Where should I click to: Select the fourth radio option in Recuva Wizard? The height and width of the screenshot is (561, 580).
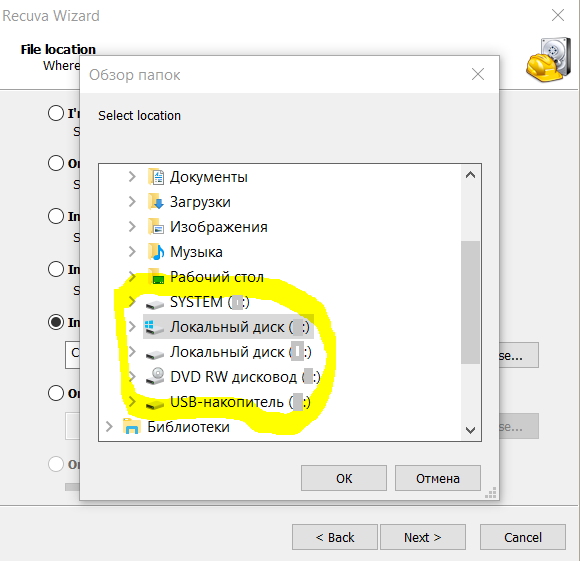click(56, 269)
